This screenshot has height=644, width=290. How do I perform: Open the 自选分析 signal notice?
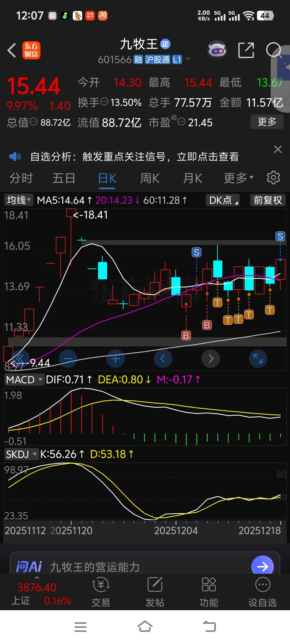(x=135, y=156)
